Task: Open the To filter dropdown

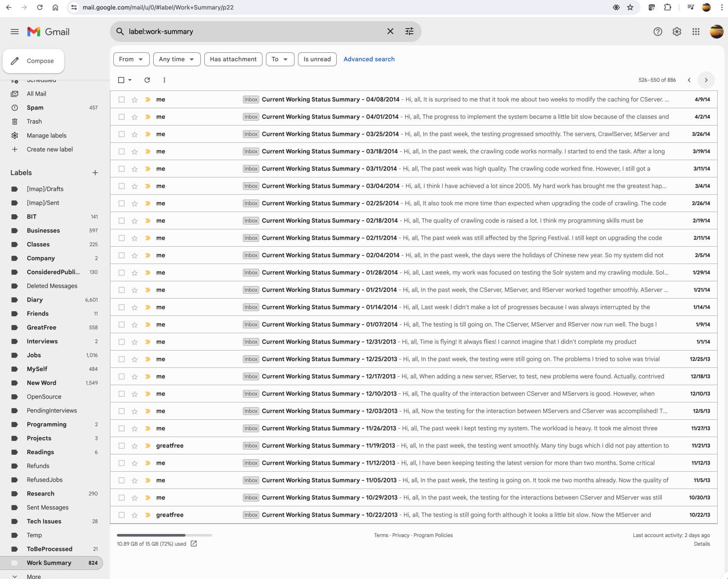Action: pos(280,59)
